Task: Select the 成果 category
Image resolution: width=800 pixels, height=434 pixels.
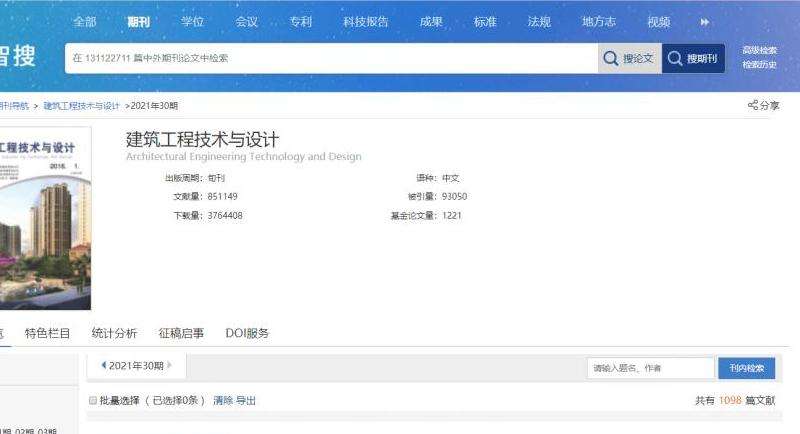Action: pos(431,22)
